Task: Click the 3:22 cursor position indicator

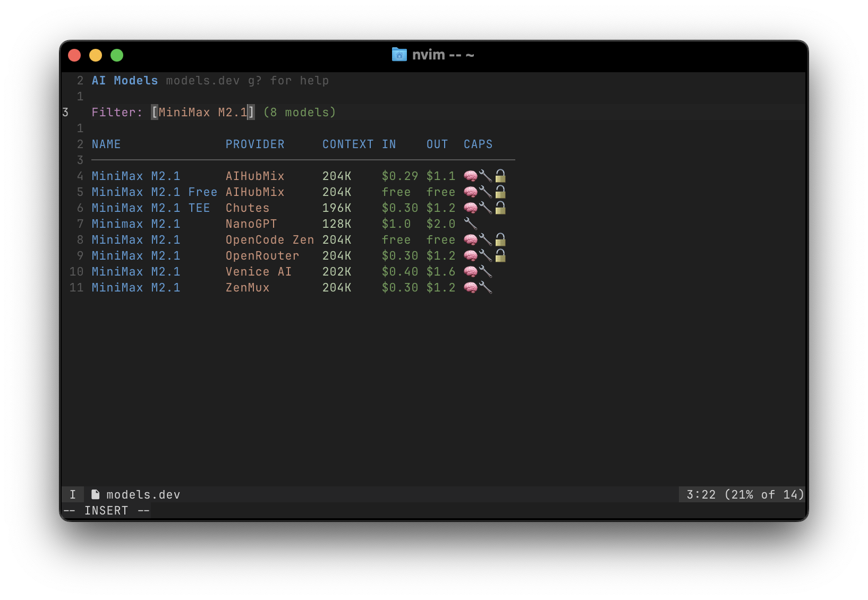Action: [701, 494]
